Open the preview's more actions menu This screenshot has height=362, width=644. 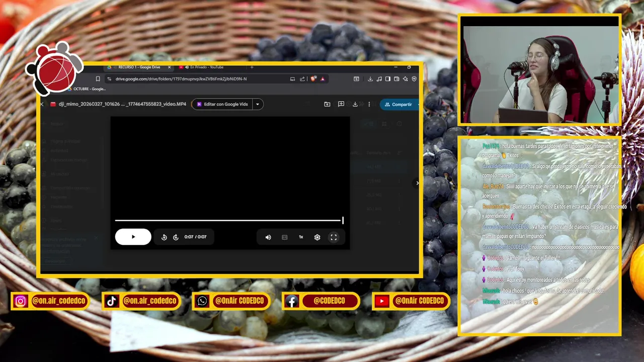click(369, 104)
